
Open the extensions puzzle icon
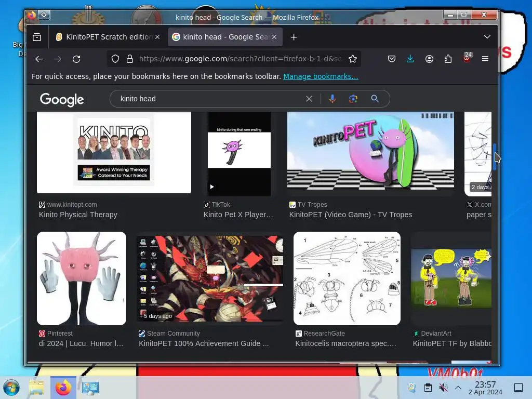(448, 59)
